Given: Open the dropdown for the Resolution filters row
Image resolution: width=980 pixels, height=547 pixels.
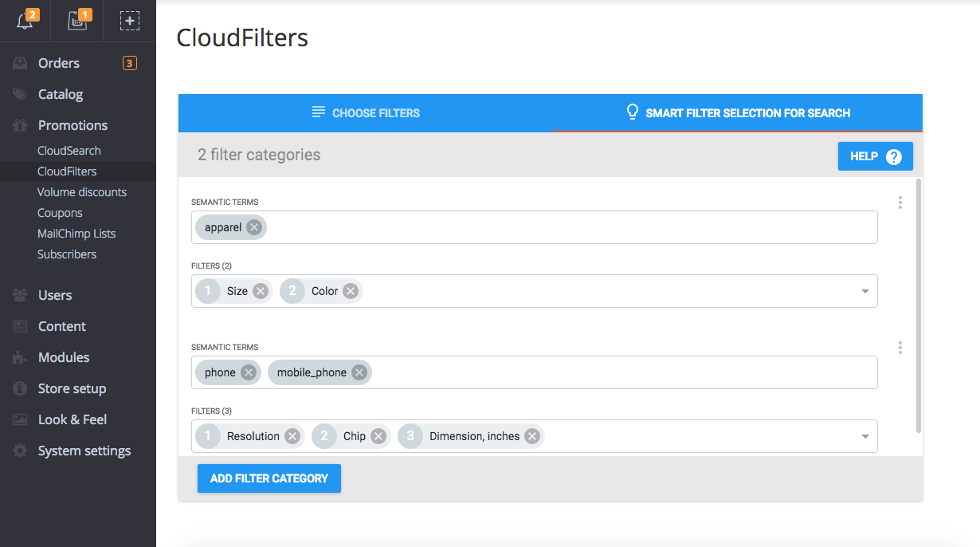Looking at the screenshot, I should click(x=864, y=436).
